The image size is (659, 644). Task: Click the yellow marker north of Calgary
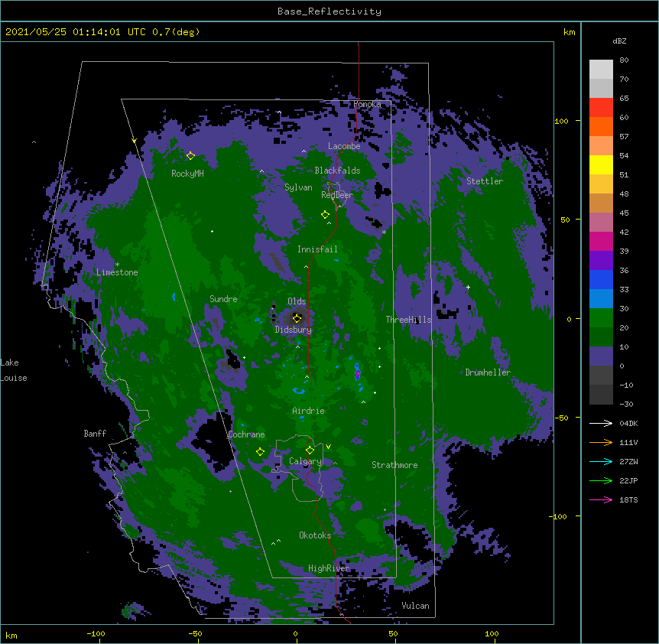tap(310, 450)
